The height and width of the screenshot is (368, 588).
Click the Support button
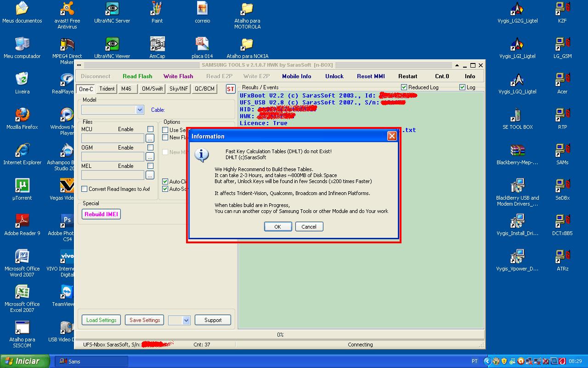click(x=213, y=320)
